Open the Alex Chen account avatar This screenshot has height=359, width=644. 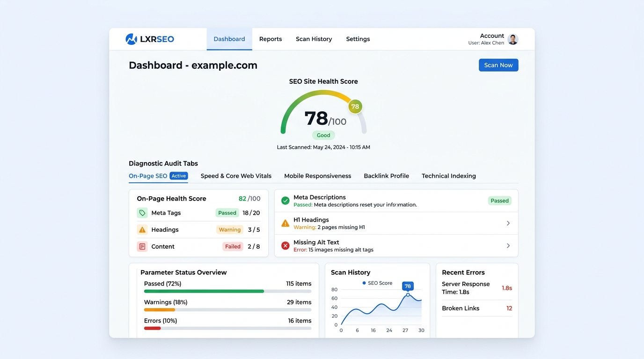point(513,39)
